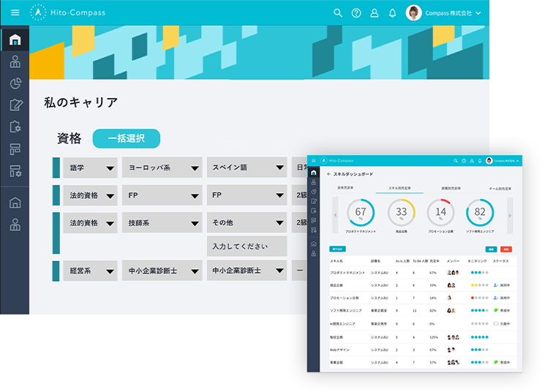The image size is (542, 392).
Task: Click the large pie chart icon in left sidebar
Action: pyautogui.click(x=15, y=83)
